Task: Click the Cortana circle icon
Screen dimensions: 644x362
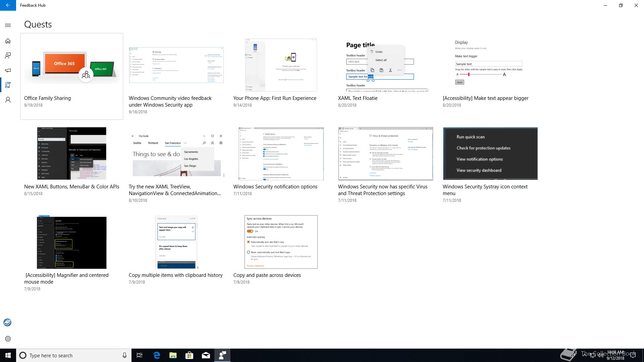Action: tap(23, 355)
